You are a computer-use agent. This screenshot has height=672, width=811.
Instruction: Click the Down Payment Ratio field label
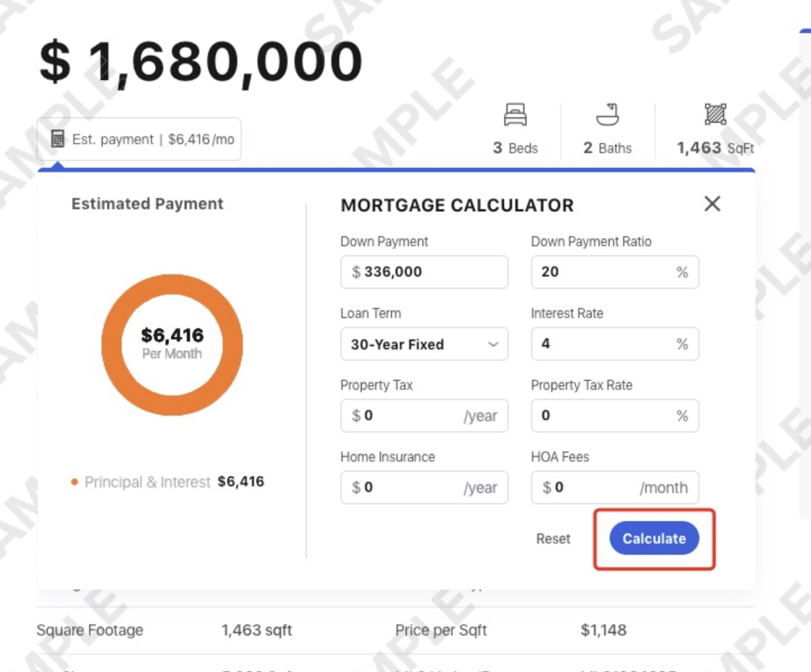[x=591, y=242]
